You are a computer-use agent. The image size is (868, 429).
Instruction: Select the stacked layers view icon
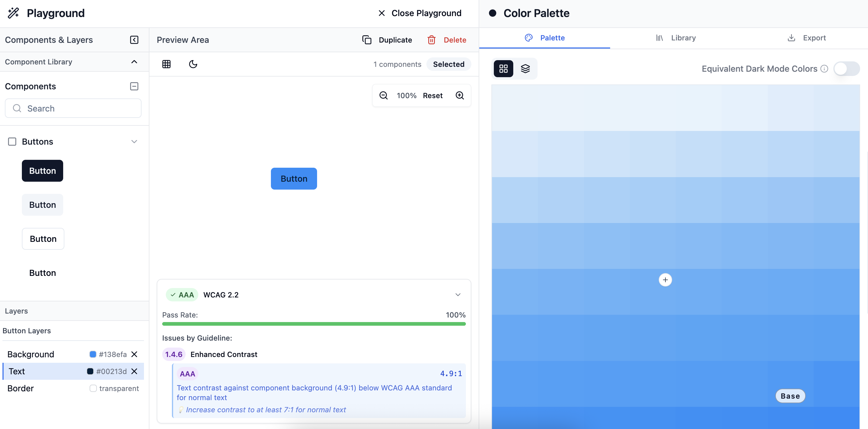[525, 69]
